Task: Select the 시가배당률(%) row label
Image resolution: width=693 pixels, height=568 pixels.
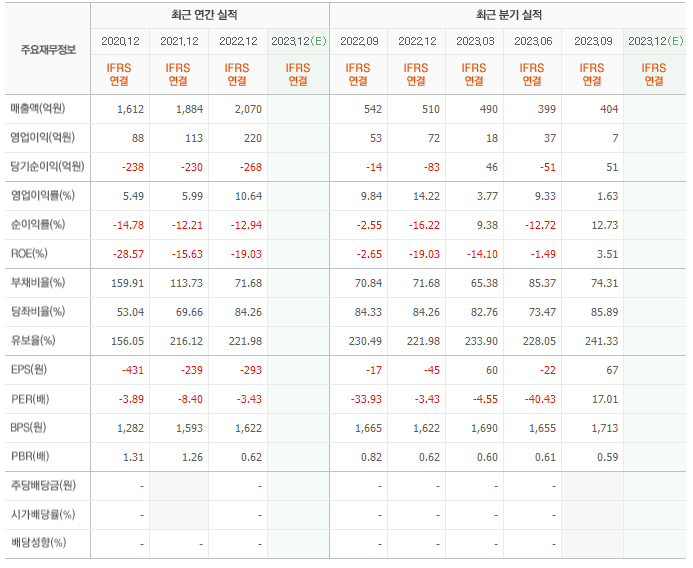Action: 42,515
